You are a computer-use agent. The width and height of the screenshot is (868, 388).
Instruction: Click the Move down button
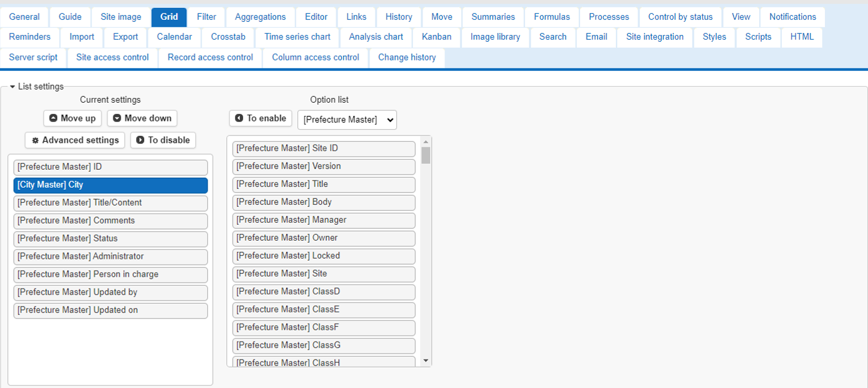[142, 118]
